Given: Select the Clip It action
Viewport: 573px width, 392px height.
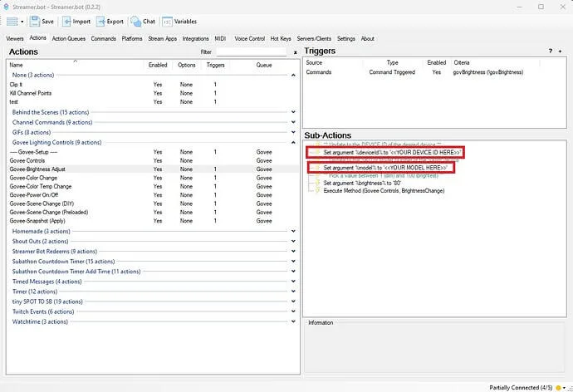Looking at the screenshot, I should coord(153,85).
